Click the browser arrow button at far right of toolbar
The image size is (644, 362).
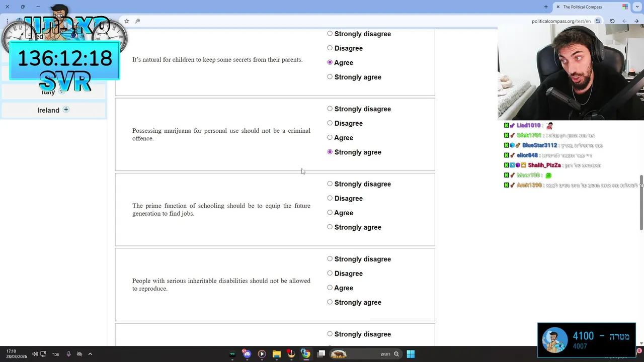[636, 21]
